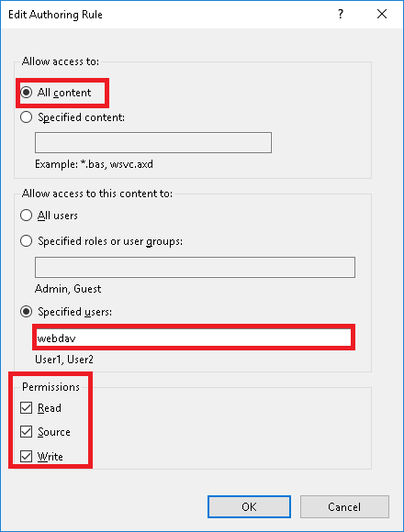Click the Specified content text field
The width and height of the screenshot is (404, 532).
[153, 142]
